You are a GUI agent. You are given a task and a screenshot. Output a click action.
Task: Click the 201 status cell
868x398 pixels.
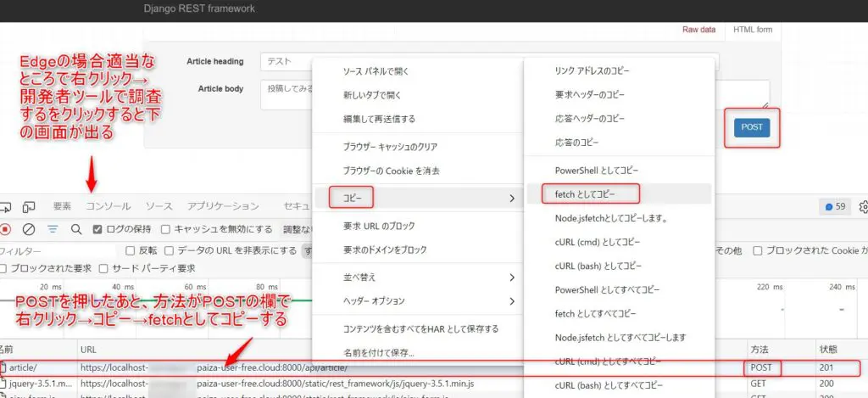(826, 367)
